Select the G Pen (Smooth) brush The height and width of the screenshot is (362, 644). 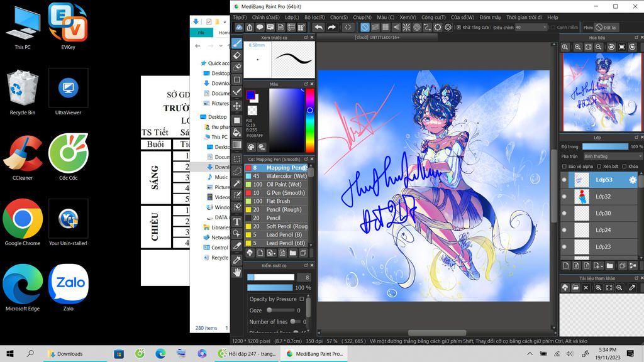tap(277, 193)
